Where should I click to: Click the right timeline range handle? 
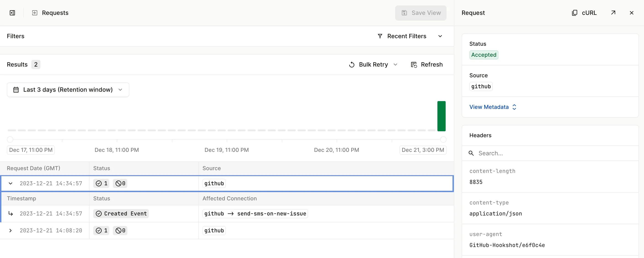(x=443, y=139)
